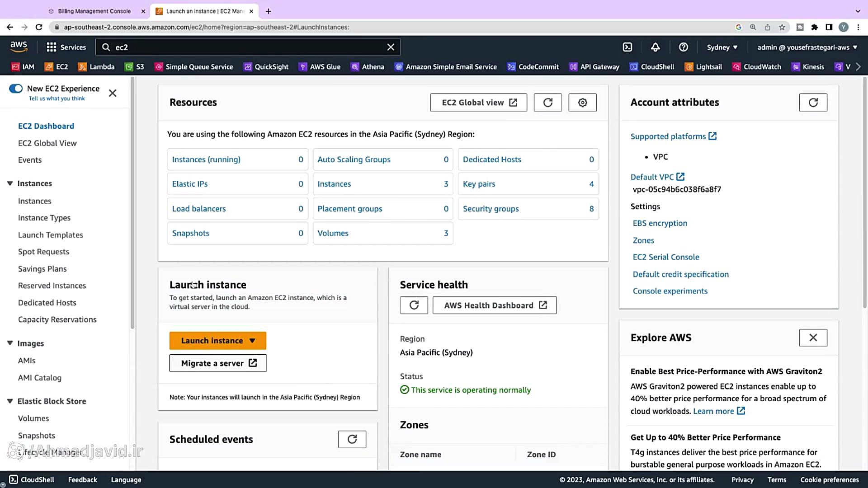Click Learn more about Graviton2
868x488 pixels.
(x=719, y=411)
